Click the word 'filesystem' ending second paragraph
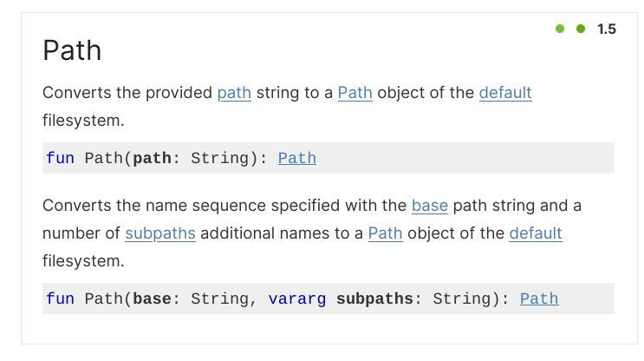 coord(83,260)
